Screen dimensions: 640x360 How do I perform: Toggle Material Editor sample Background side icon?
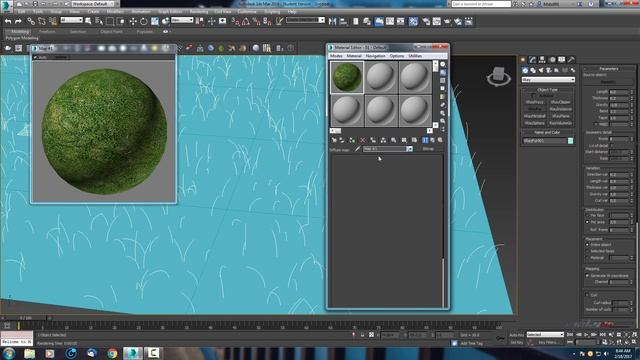(x=443, y=80)
